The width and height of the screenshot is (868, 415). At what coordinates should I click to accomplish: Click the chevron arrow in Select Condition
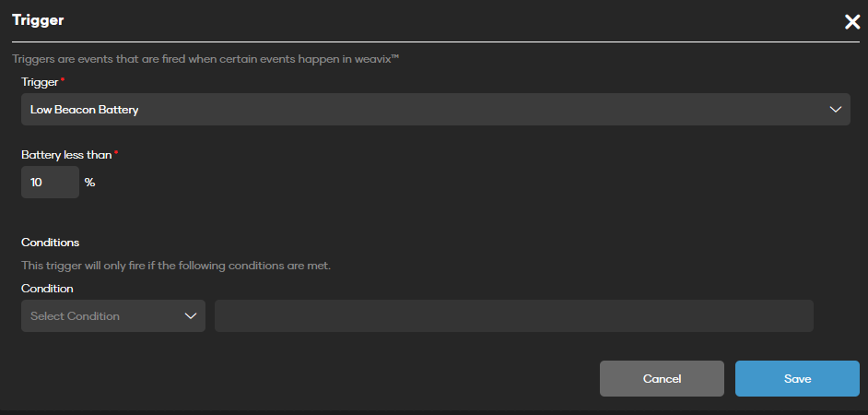point(191,315)
